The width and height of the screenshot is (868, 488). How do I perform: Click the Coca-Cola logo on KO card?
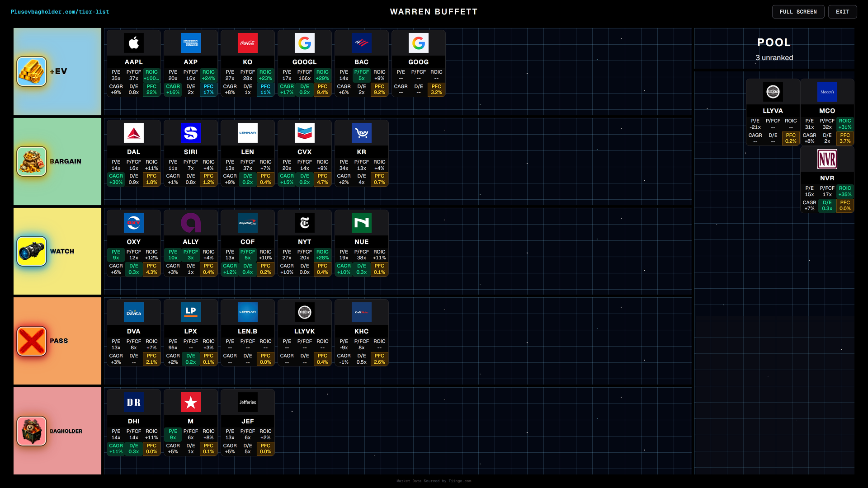point(248,43)
